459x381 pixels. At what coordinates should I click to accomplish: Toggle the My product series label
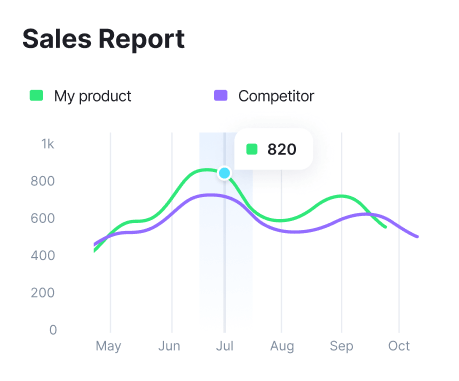point(93,96)
